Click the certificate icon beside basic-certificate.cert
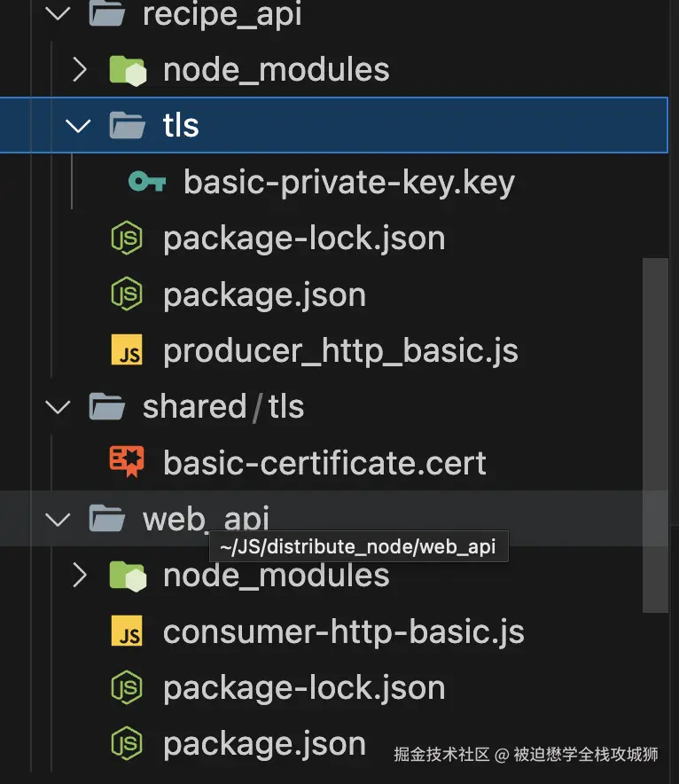 point(126,462)
